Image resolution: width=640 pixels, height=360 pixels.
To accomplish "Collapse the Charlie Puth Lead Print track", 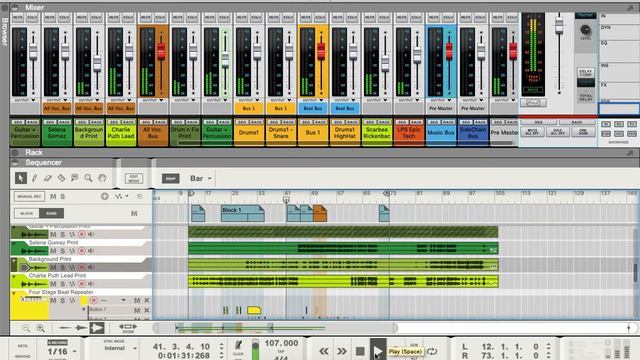I will pos(15,276).
